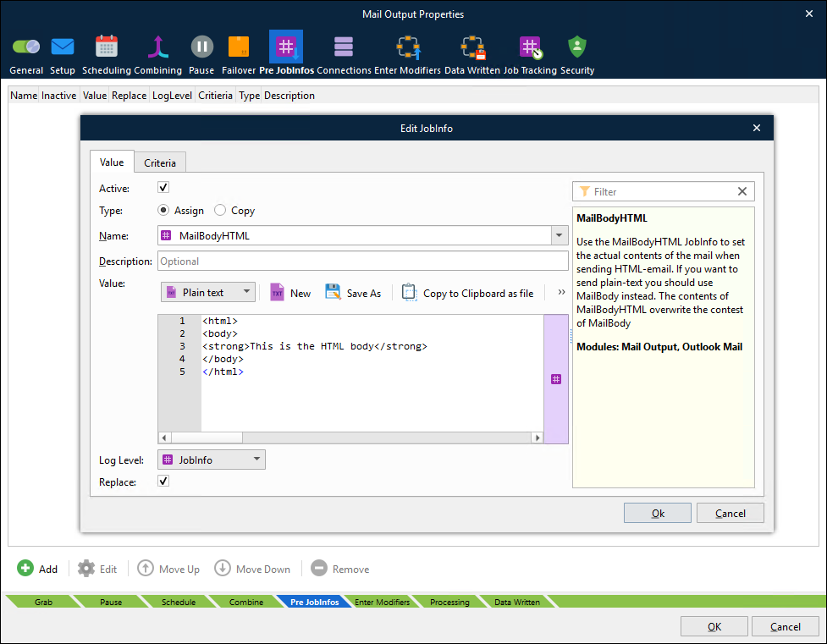The height and width of the screenshot is (644, 827).
Task: Open the Data Written icon
Action: coord(472,47)
